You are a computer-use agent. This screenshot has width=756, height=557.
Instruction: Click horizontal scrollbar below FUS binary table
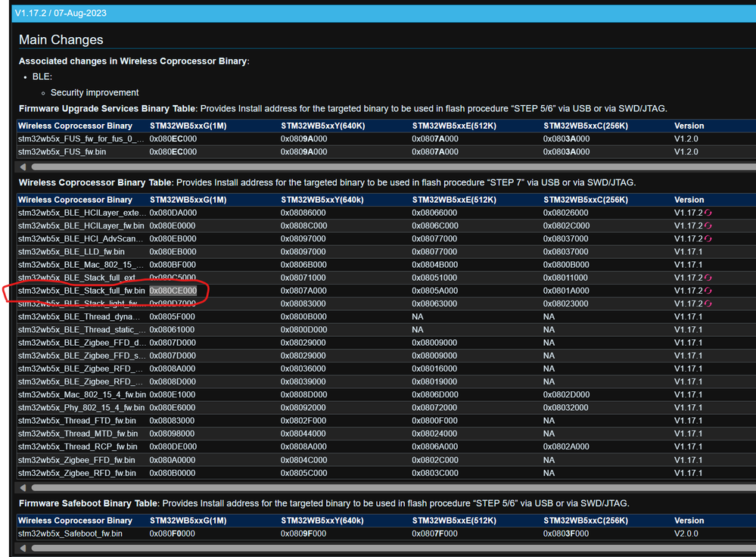pyautogui.click(x=394, y=166)
